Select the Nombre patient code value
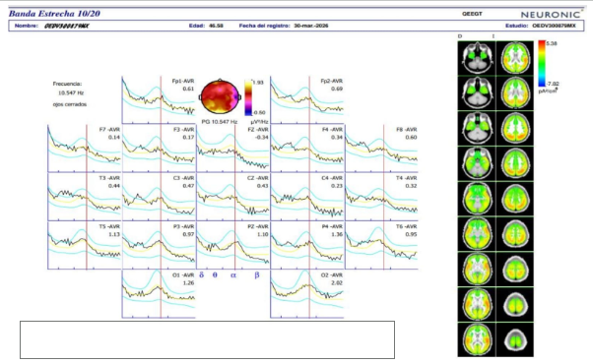The height and width of the screenshot is (364, 593). coord(67,26)
